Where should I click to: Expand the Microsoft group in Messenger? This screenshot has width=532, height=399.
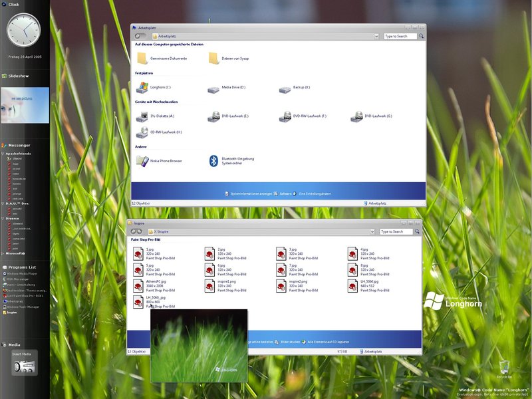tap(3, 253)
